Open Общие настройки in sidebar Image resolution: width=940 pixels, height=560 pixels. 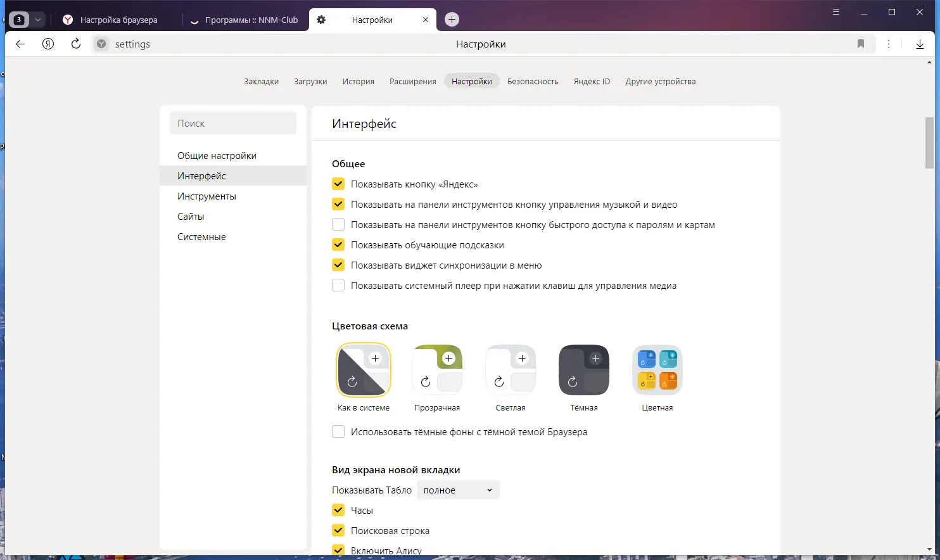(233, 156)
